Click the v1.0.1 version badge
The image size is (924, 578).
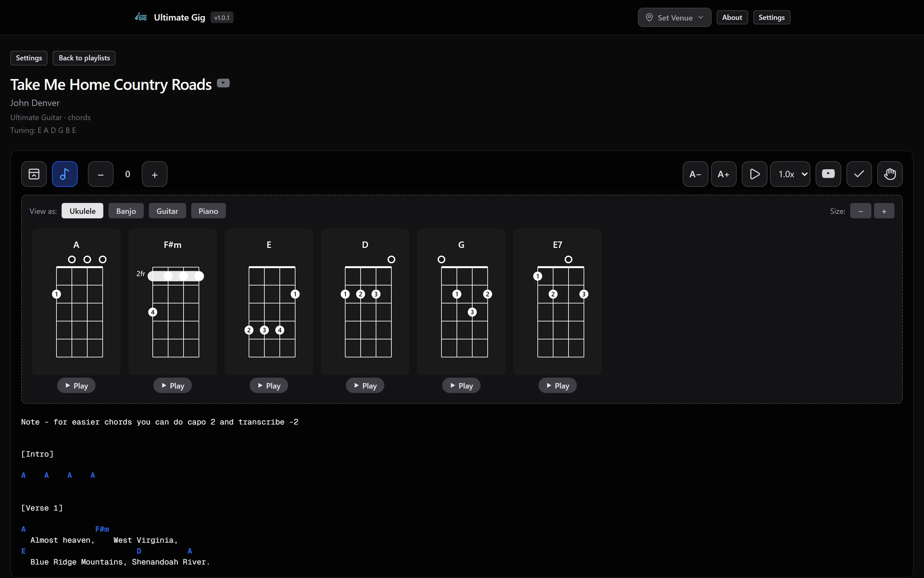point(222,18)
